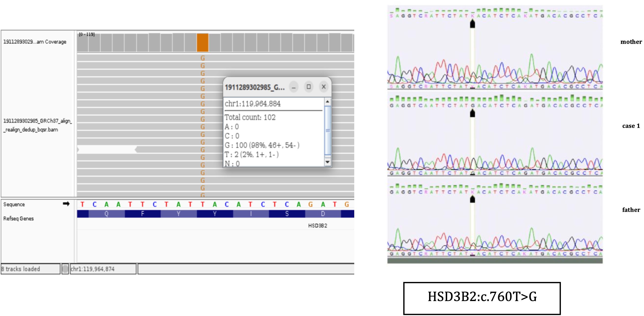Click the black marker in the father chromatogram
The width and height of the screenshot is (644, 316).
472,200
